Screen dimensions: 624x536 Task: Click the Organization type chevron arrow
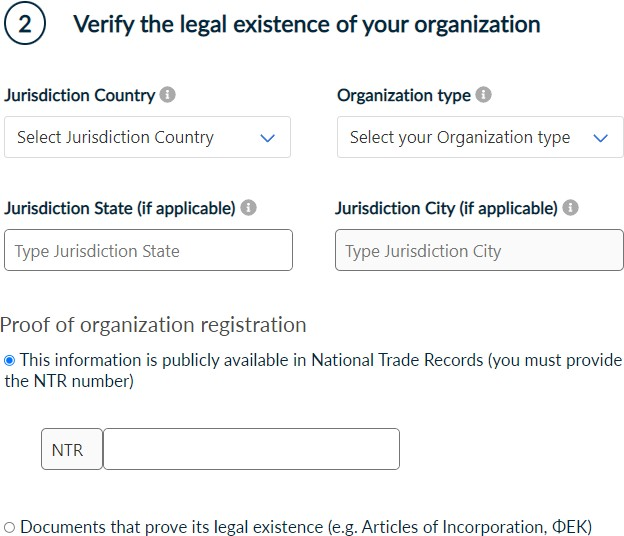click(x=600, y=138)
